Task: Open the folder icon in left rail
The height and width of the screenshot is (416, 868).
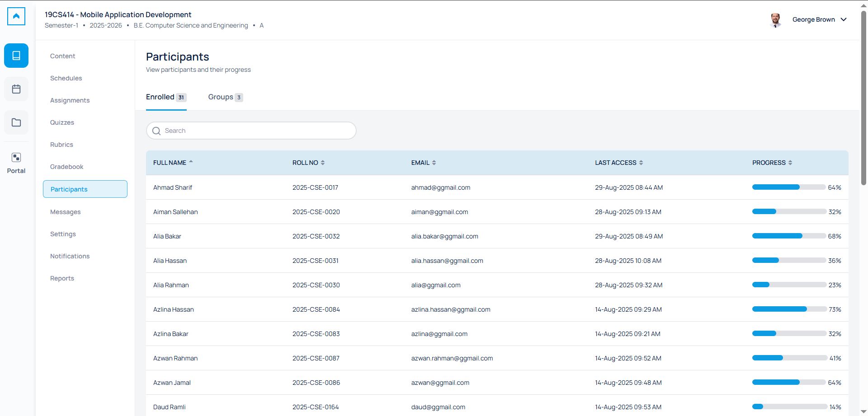Action: 16,122
